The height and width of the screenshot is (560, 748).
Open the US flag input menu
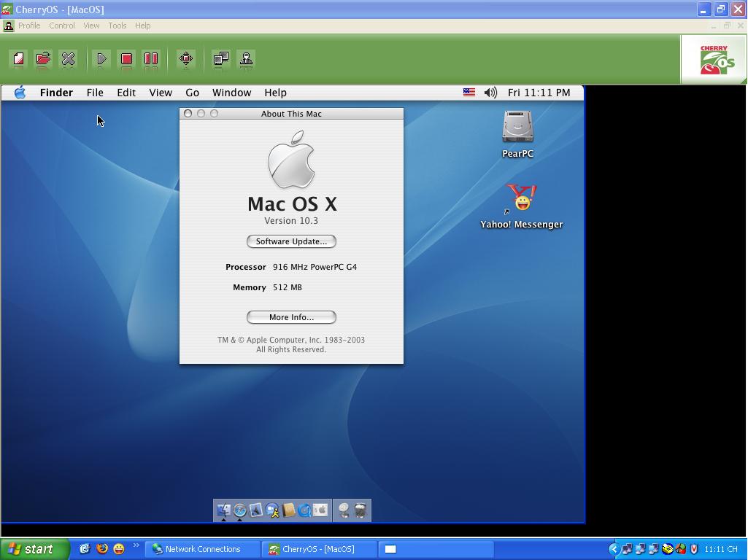(469, 93)
